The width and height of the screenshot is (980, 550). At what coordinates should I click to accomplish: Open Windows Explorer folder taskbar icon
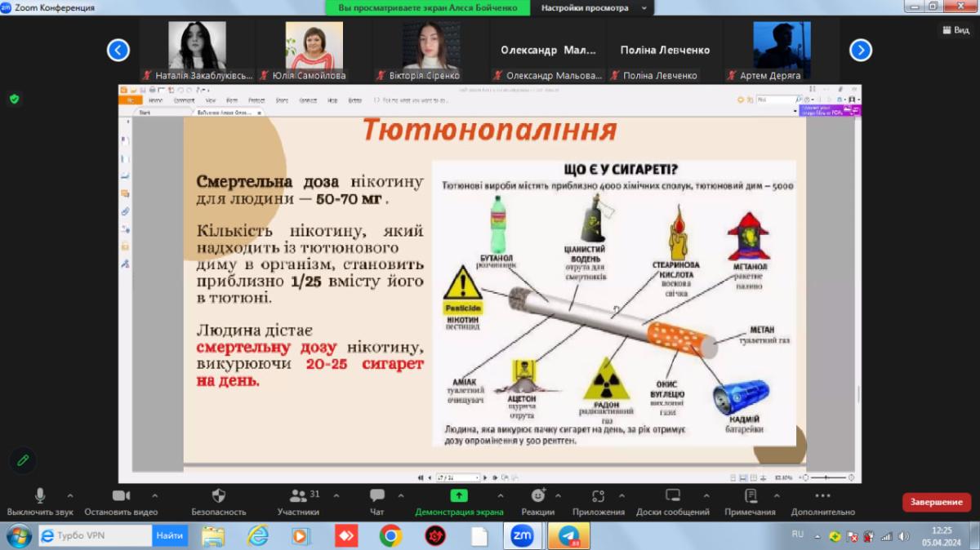[x=214, y=536]
